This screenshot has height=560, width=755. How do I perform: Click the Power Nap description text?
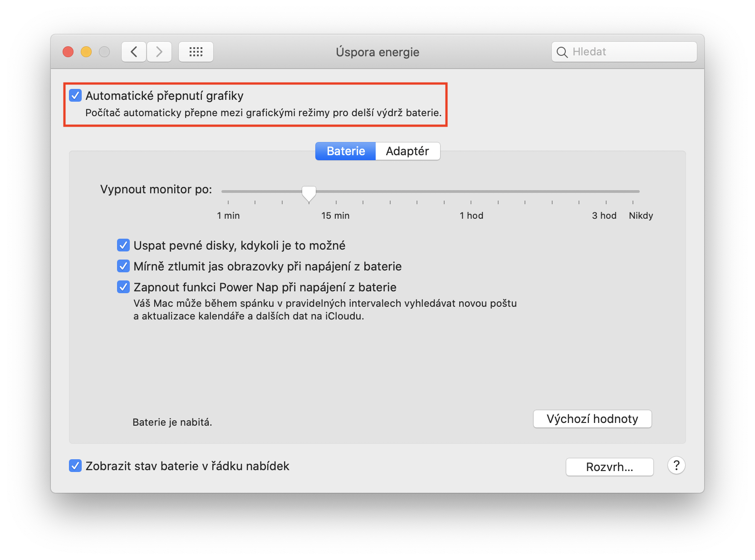click(325, 309)
